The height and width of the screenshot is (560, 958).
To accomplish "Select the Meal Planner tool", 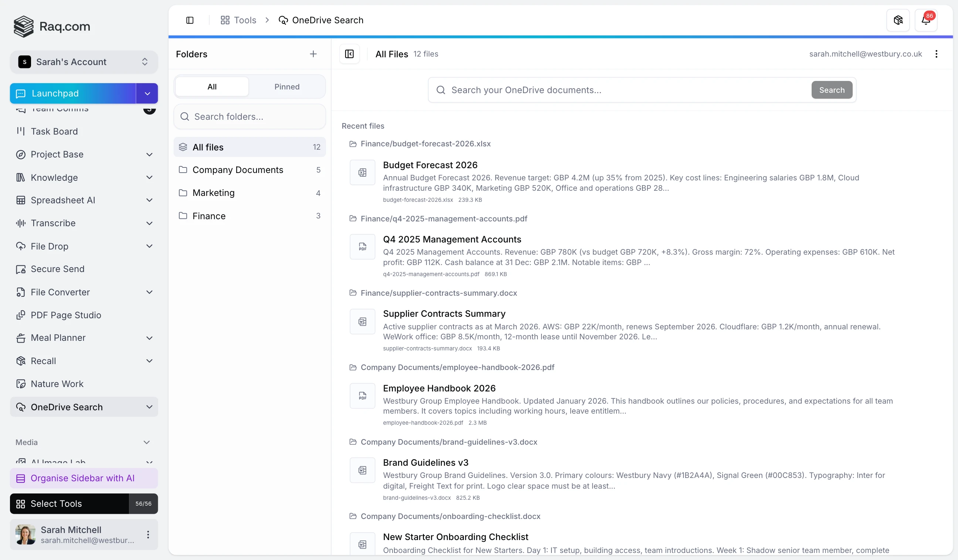I will [x=58, y=337].
